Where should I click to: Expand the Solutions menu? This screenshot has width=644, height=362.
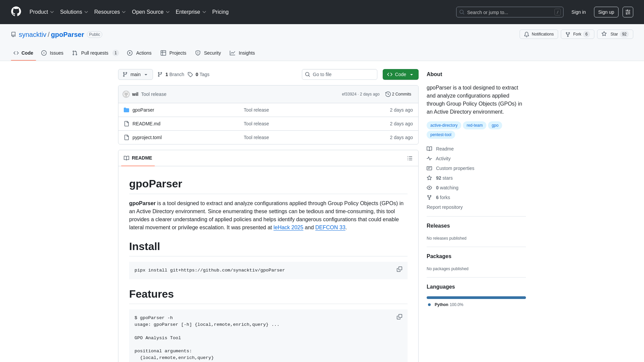pos(74,12)
